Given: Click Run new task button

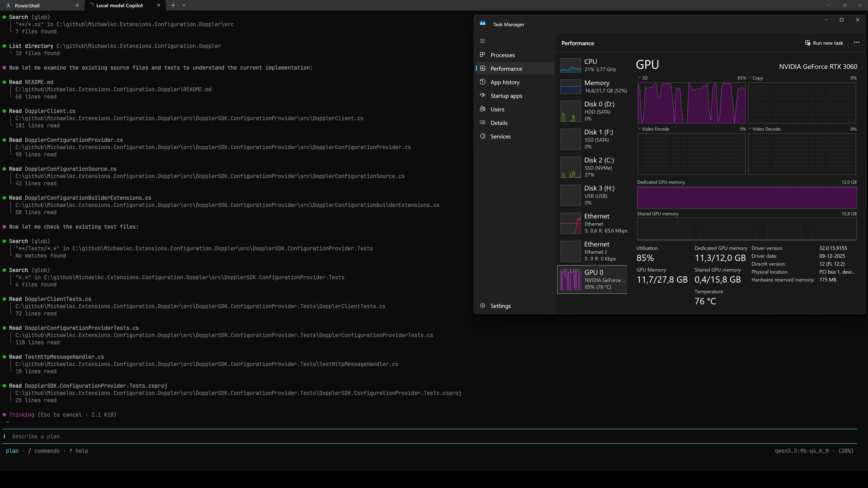Looking at the screenshot, I should click(x=824, y=43).
